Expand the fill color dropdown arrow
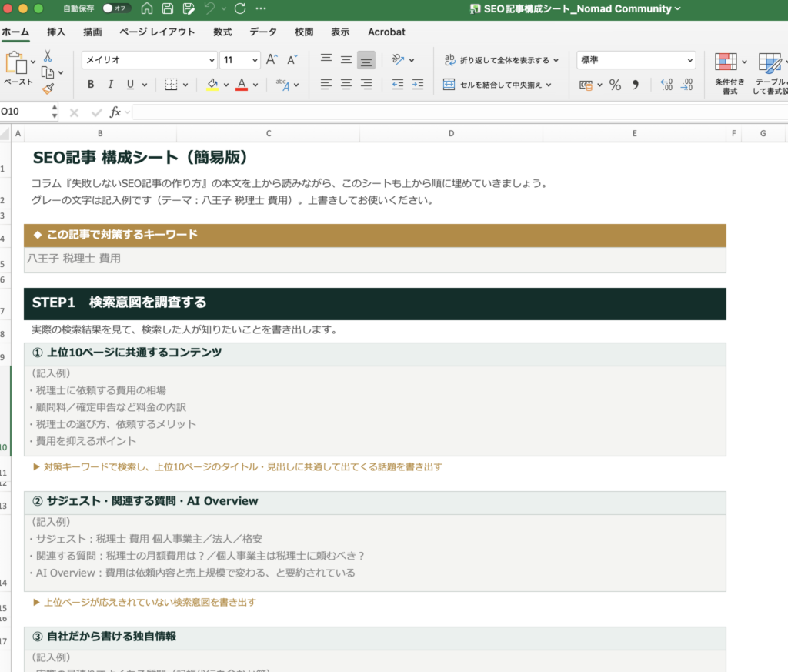Viewport: 788px width, 672px height. pos(226,85)
